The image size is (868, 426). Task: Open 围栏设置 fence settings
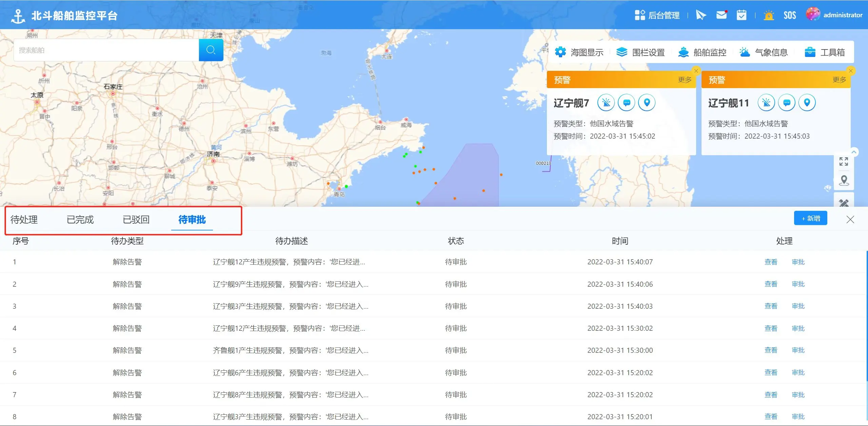pyautogui.click(x=640, y=52)
